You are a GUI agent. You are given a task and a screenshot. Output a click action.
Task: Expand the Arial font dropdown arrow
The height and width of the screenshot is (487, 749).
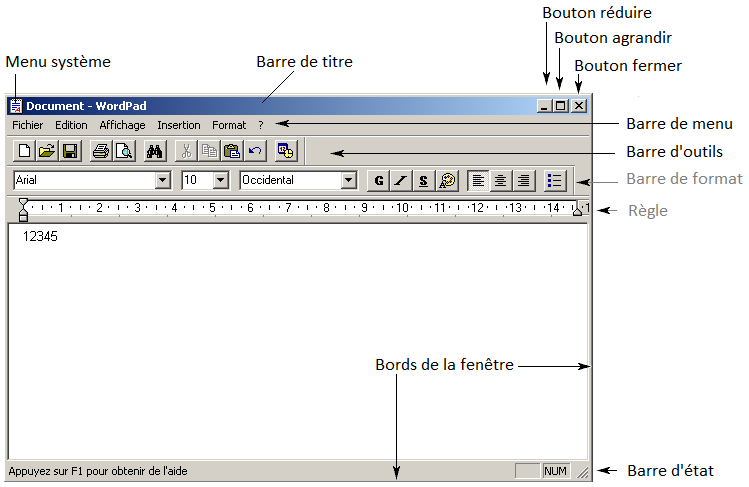click(x=162, y=180)
